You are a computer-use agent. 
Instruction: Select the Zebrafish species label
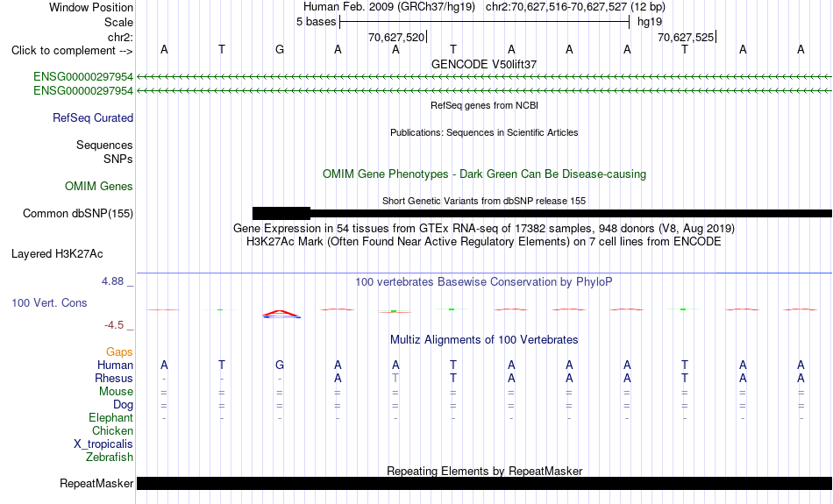click(x=110, y=458)
